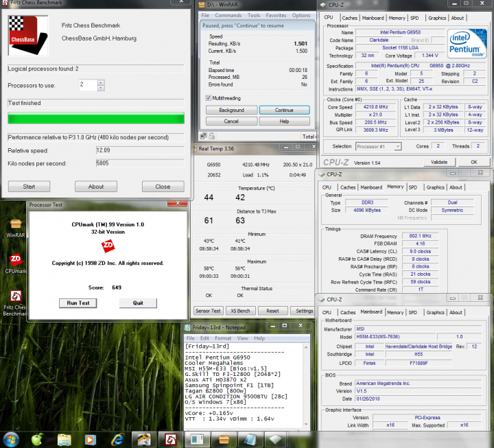Click Notepad vertical scrollbar down arrow
The height and width of the screenshot is (448, 494).
[x=306, y=425]
